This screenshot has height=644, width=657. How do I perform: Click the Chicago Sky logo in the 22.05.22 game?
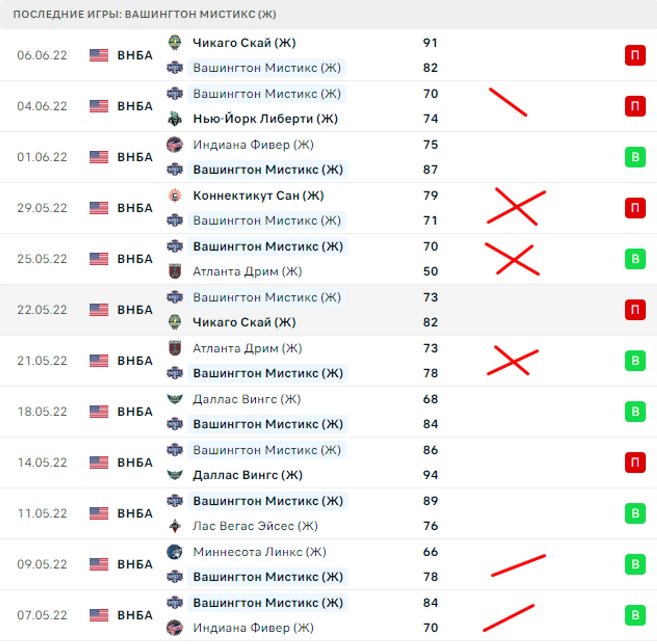175,322
